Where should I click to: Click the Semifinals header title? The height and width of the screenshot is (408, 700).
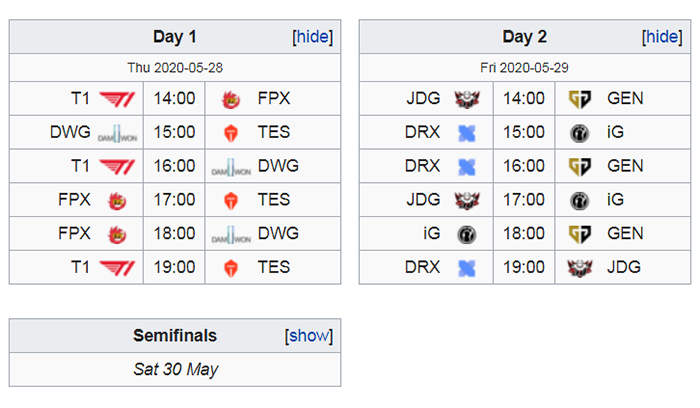click(175, 336)
